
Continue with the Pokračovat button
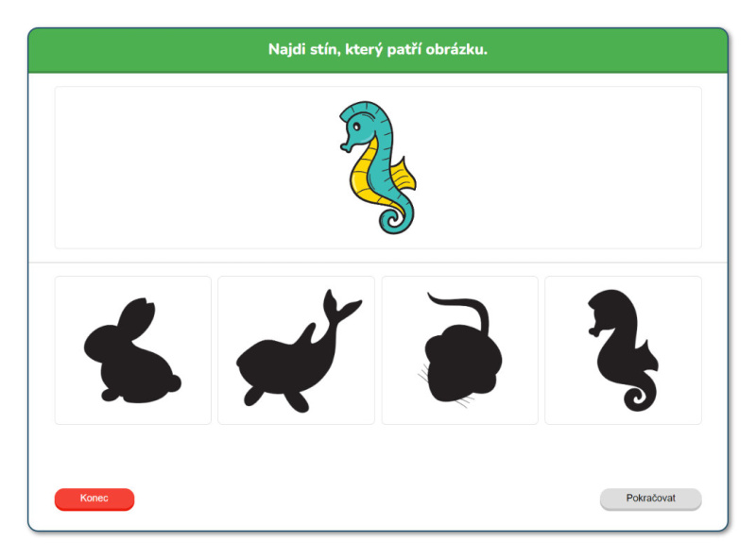tap(650, 499)
